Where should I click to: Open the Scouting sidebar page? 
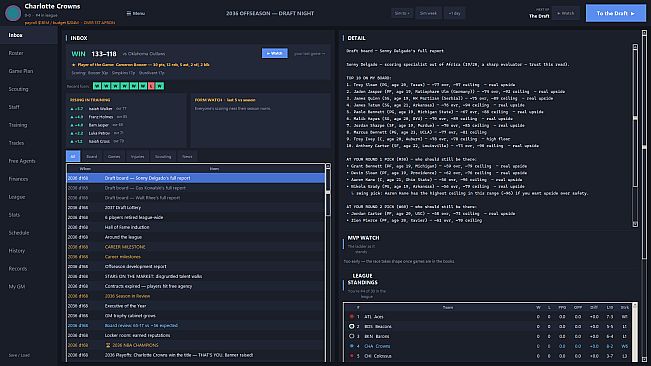click(28, 89)
